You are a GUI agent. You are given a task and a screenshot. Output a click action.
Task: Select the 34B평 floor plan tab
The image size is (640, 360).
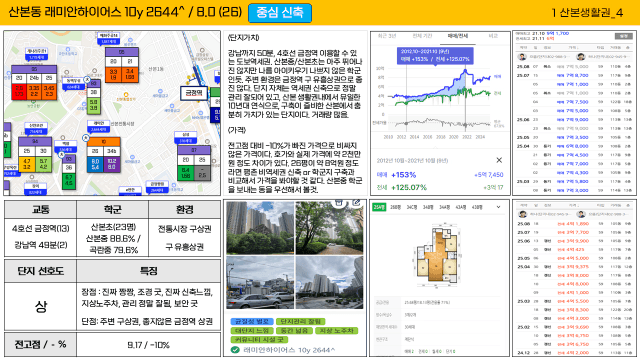point(428,207)
